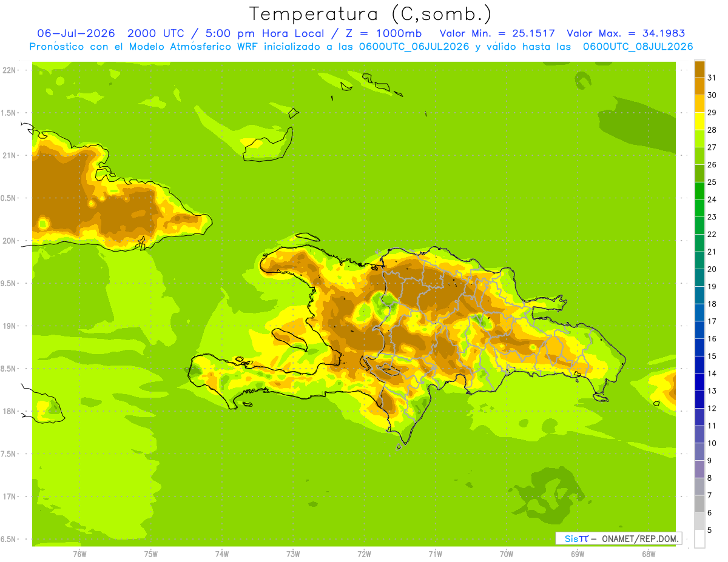This screenshot has width=728, height=562.
Task: Pick the dark blue legend band between 12 and 13
Action: [x=699, y=400]
